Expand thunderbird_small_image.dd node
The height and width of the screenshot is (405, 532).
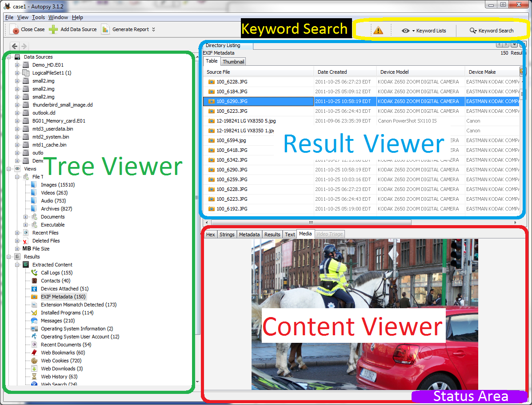tap(17, 105)
